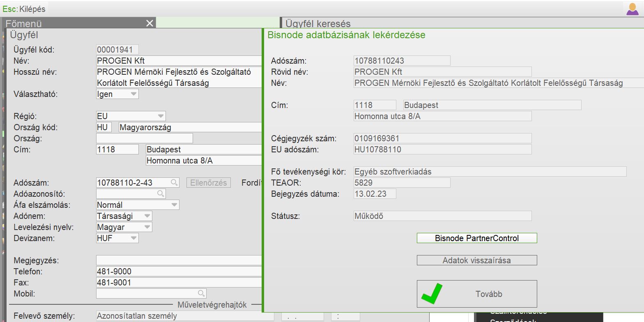Confirm with the Tovább button
The image size is (644, 322).
(x=477, y=294)
